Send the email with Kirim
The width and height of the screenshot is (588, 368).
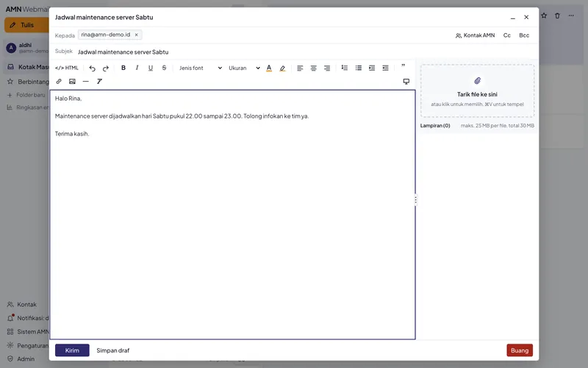pyautogui.click(x=72, y=350)
